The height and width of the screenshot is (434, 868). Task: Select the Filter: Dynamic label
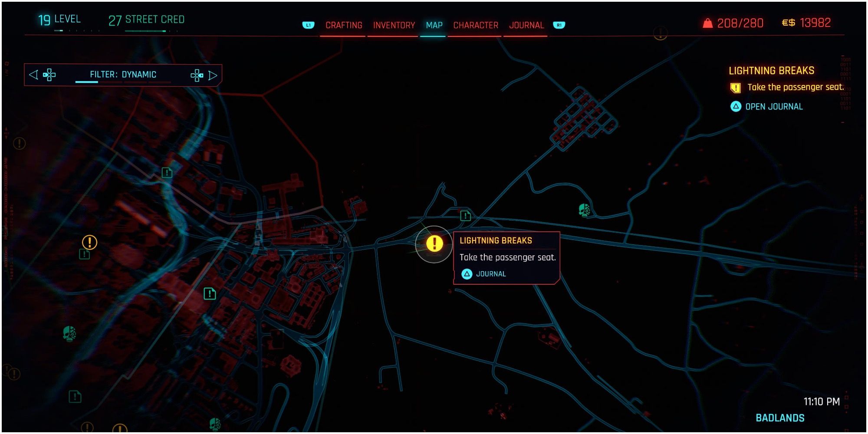pyautogui.click(x=123, y=75)
